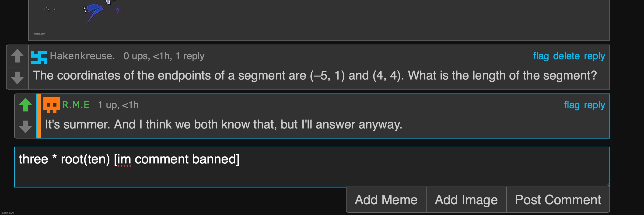Viewport: 644px width, 215px height.
Task: Focus the comment text box
Action: [x=312, y=167]
